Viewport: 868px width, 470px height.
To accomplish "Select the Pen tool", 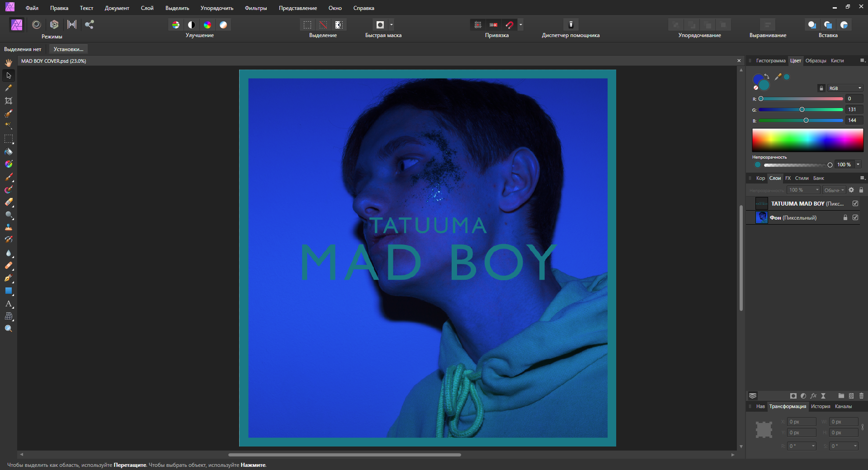I will click(9, 278).
